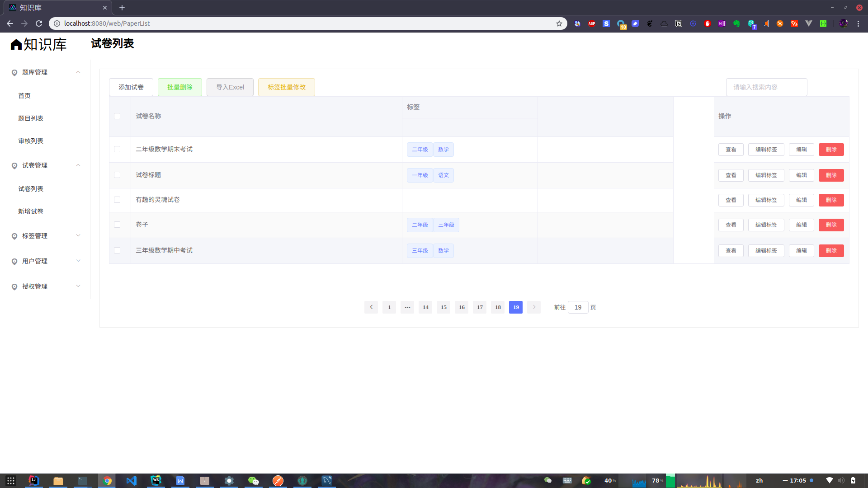
Task: Open WeChat from the taskbar
Action: tap(254, 480)
